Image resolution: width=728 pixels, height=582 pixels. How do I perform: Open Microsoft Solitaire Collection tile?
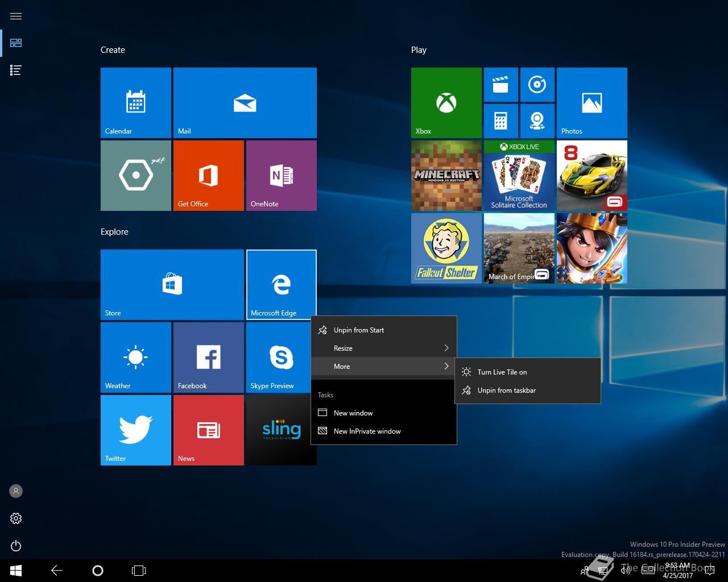click(x=519, y=176)
